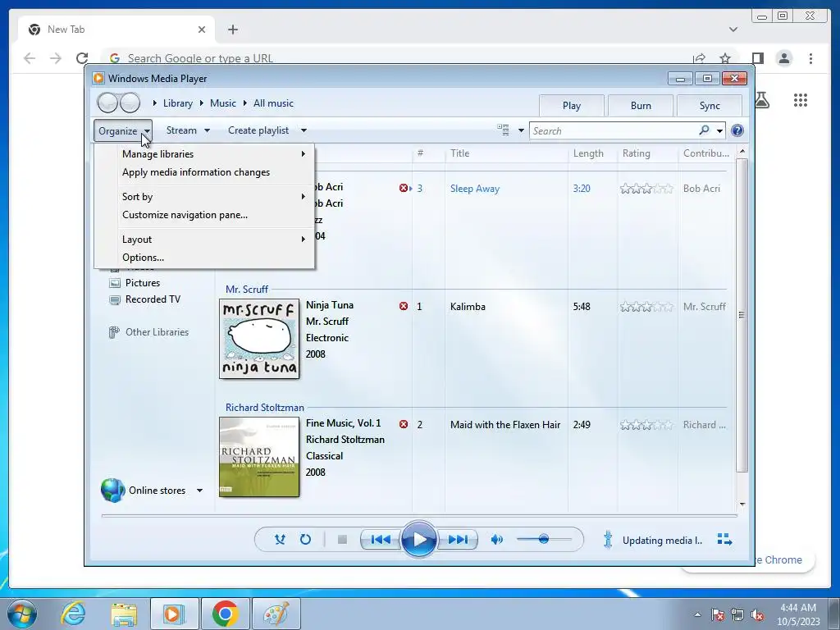This screenshot has width=840, height=630.
Task: Select the Kalimba track title
Action: pos(468,307)
